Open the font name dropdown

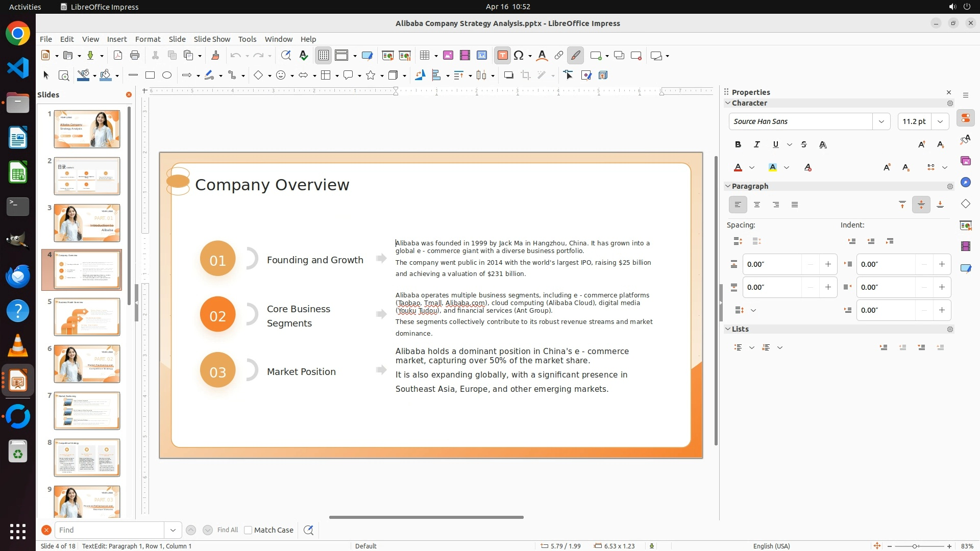coord(881,121)
